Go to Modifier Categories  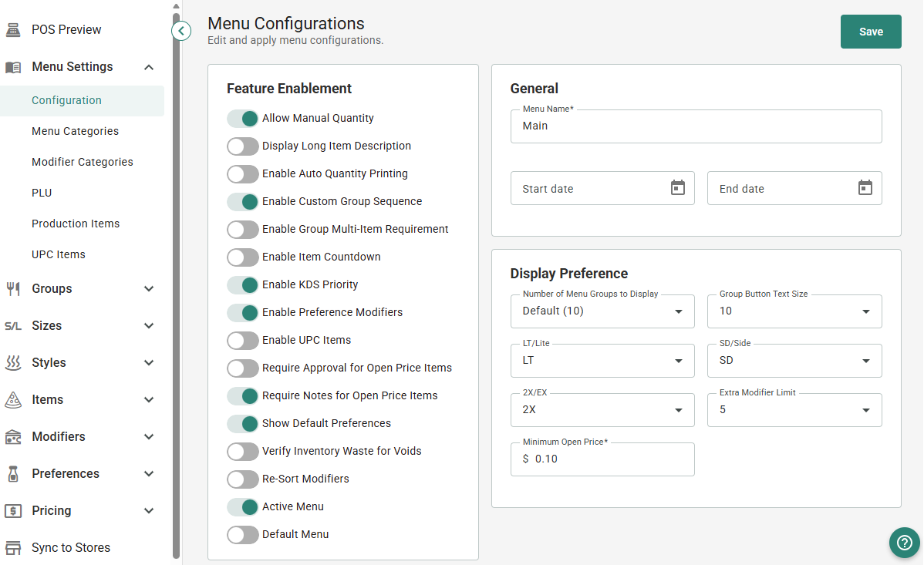83,162
